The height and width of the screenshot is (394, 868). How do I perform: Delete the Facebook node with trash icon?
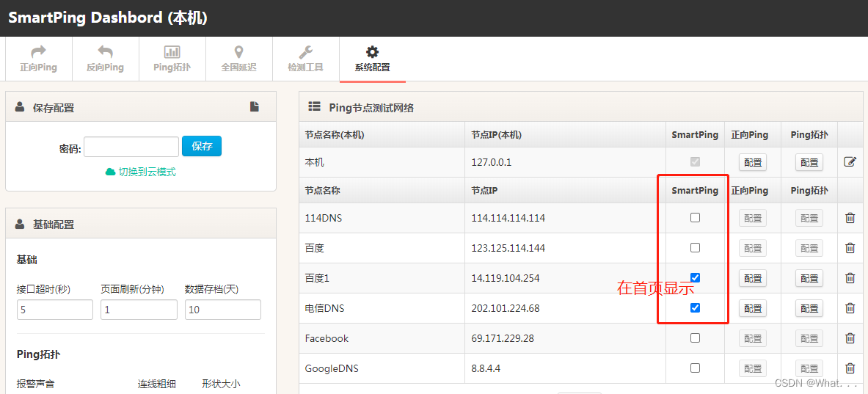850,338
